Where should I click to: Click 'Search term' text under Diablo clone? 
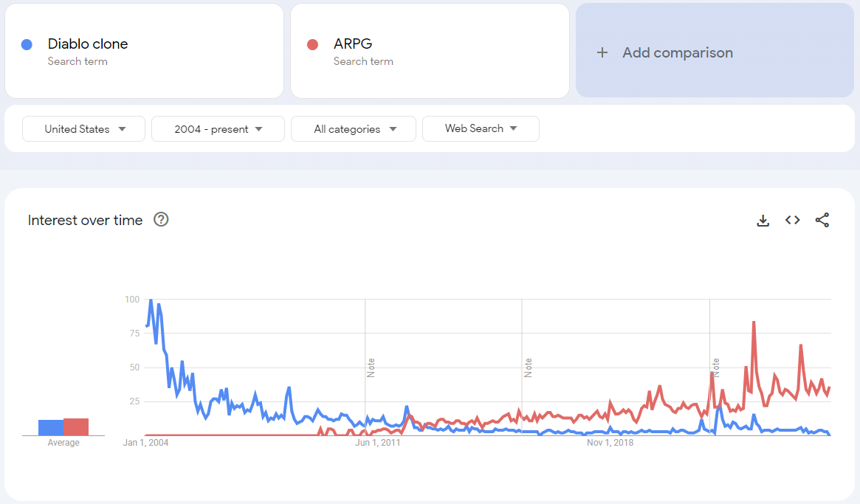[x=78, y=61]
